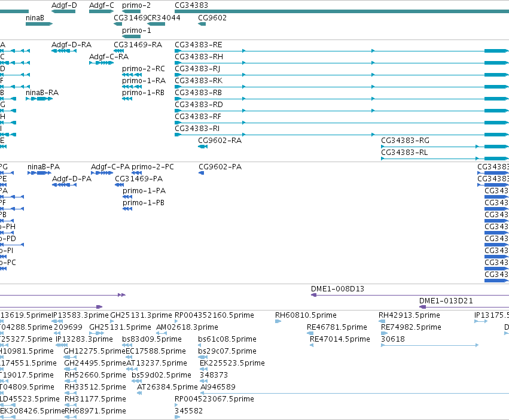
Task: Open the AT26384.5prime EST label
Action: click(x=167, y=388)
